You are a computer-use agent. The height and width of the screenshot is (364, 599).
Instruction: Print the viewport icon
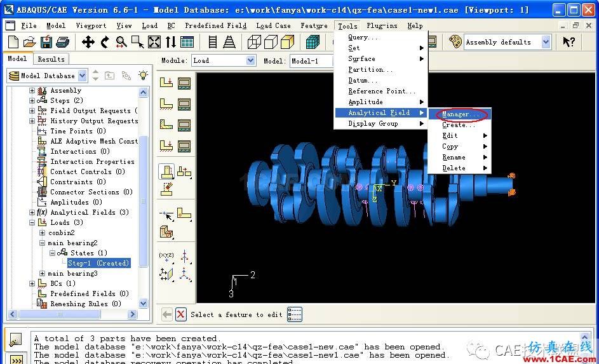click(x=63, y=42)
